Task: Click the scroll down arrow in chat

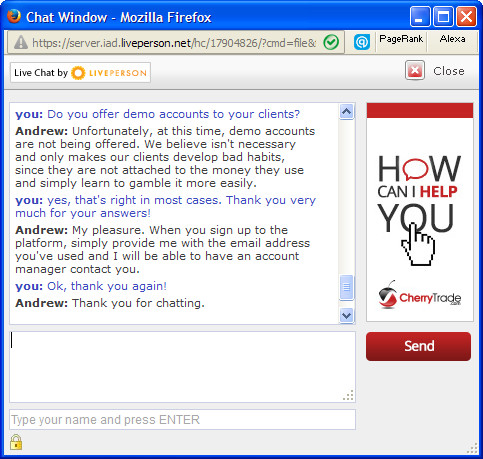Action: [x=347, y=315]
